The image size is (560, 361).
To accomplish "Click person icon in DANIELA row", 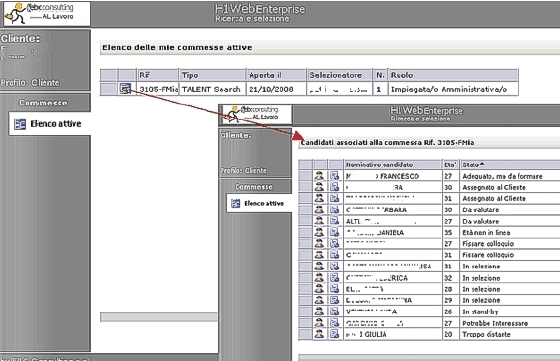I will point(319,232).
